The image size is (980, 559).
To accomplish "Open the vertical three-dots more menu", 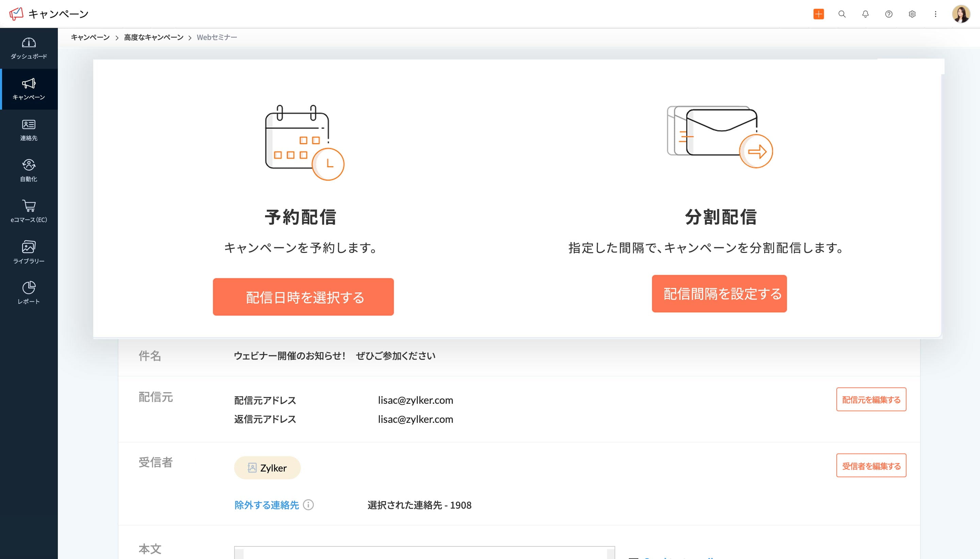I will pyautogui.click(x=935, y=14).
